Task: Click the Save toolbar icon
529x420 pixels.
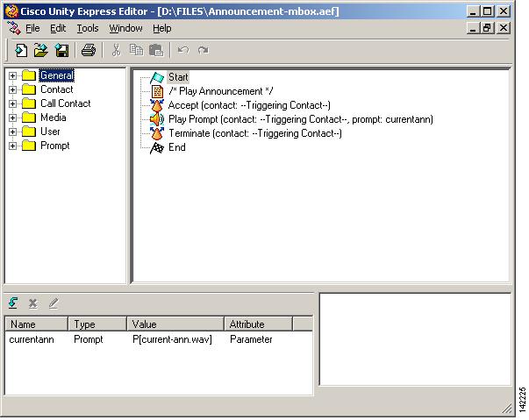Action: (61, 51)
